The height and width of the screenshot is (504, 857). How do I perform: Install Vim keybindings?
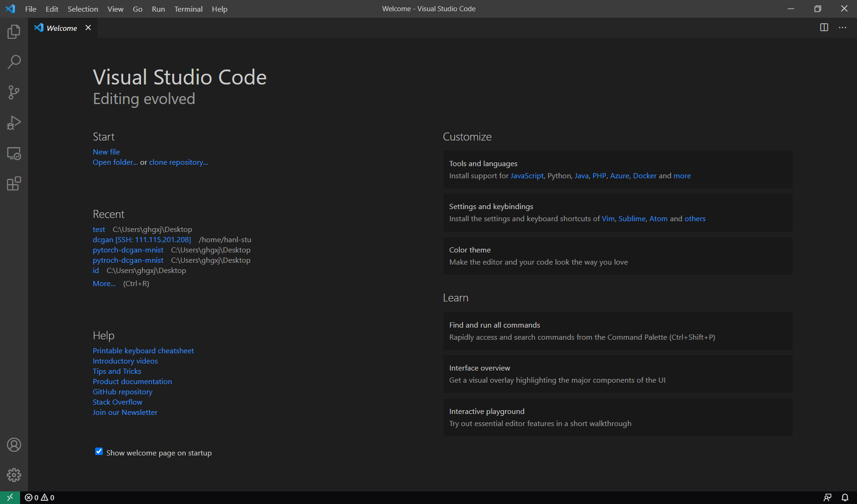[x=608, y=219]
